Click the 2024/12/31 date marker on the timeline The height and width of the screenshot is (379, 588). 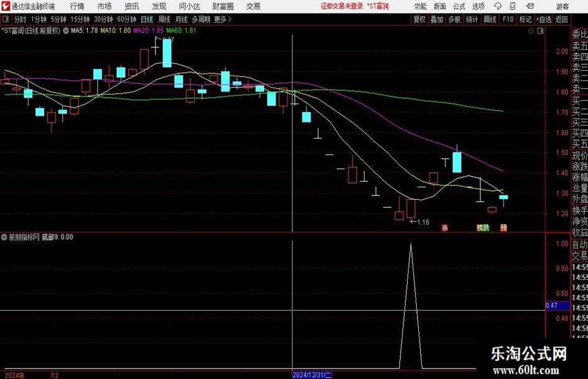click(x=312, y=375)
